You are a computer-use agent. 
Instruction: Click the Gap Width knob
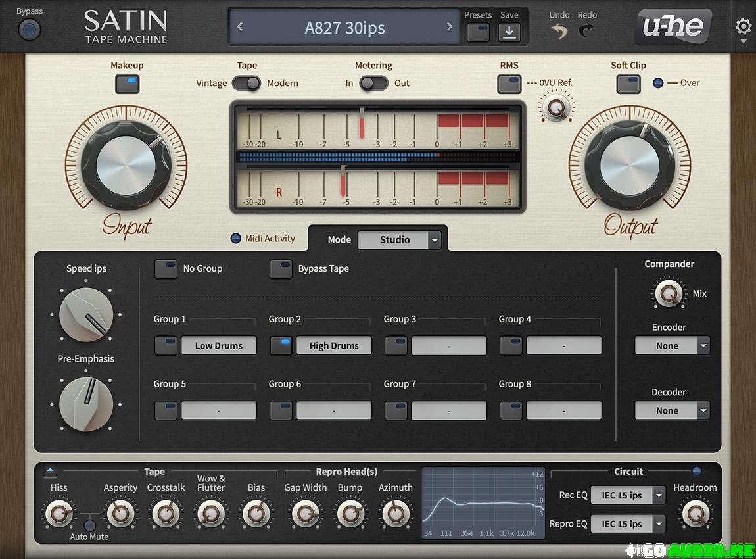(305, 513)
